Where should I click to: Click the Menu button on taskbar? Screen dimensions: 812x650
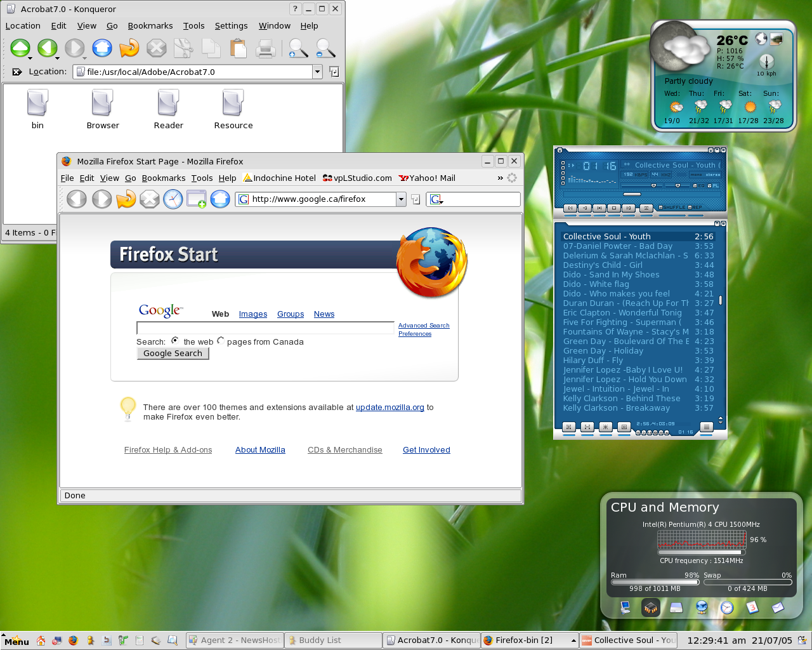pyautogui.click(x=16, y=641)
